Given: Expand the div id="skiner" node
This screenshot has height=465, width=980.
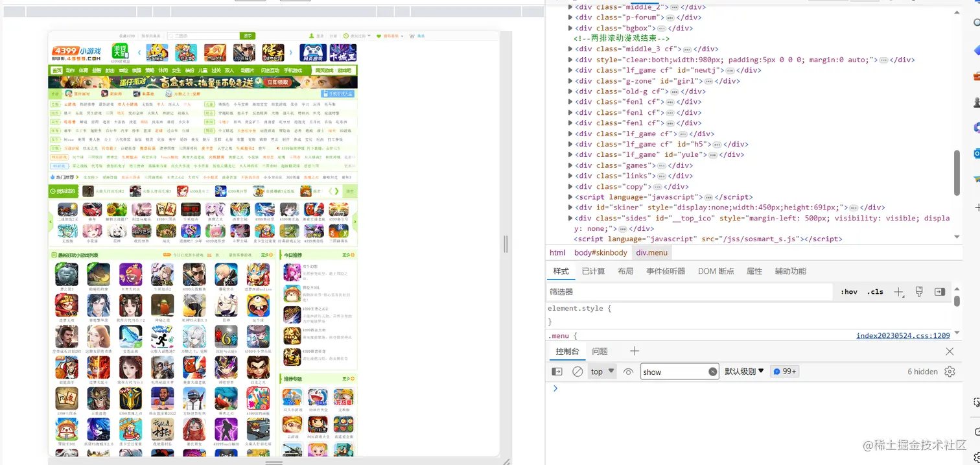Looking at the screenshot, I should click(570, 208).
